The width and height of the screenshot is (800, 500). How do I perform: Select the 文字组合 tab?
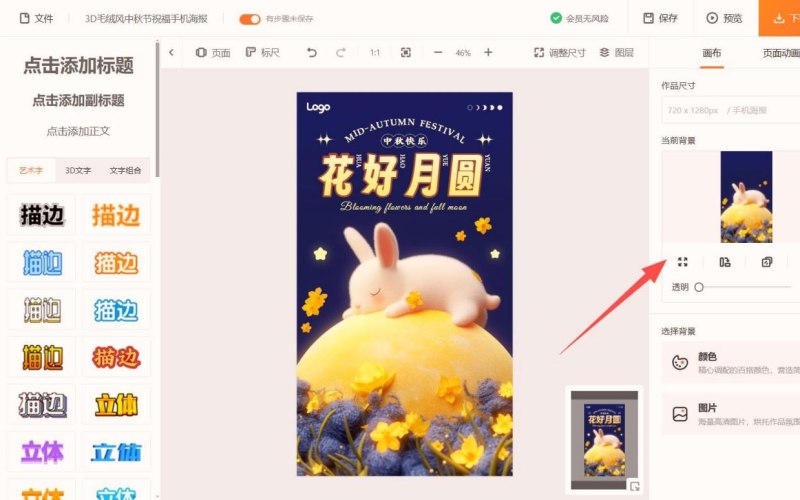tap(125, 170)
